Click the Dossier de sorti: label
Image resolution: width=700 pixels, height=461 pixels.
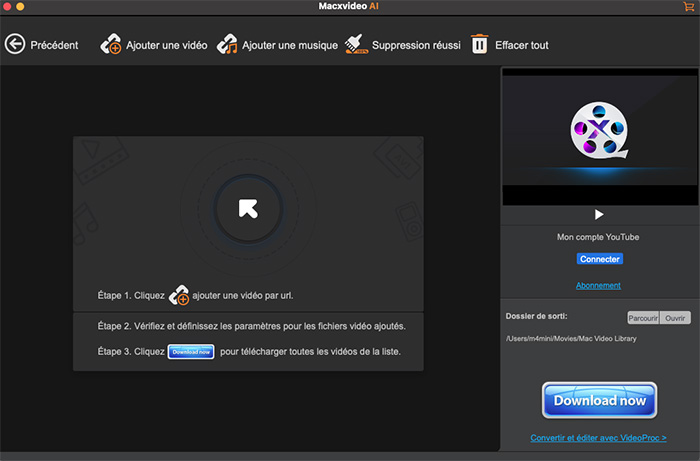[x=536, y=316]
